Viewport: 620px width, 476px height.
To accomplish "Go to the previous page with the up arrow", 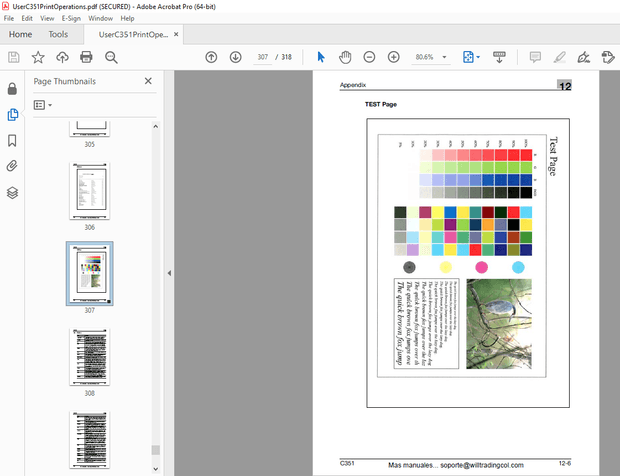I will click(211, 57).
